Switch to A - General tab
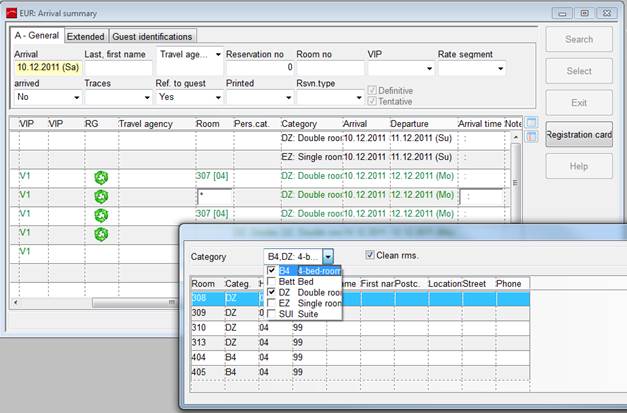The height and width of the screenshot is (413, 627). point(37,35)
